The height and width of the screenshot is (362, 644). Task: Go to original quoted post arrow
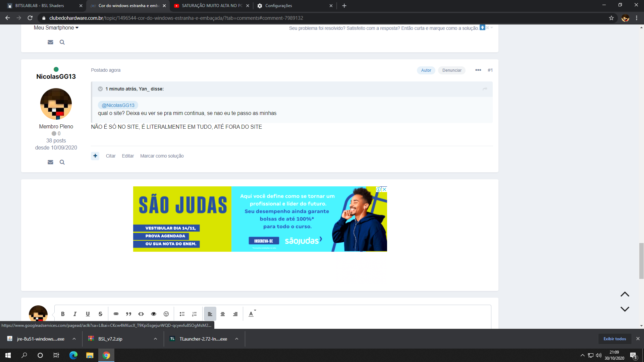coord(485,89)
